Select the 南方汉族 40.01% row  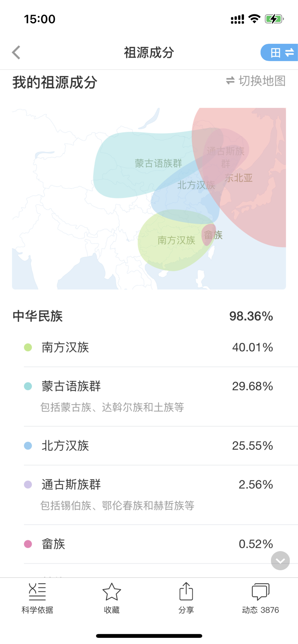[x=149, y=348]
